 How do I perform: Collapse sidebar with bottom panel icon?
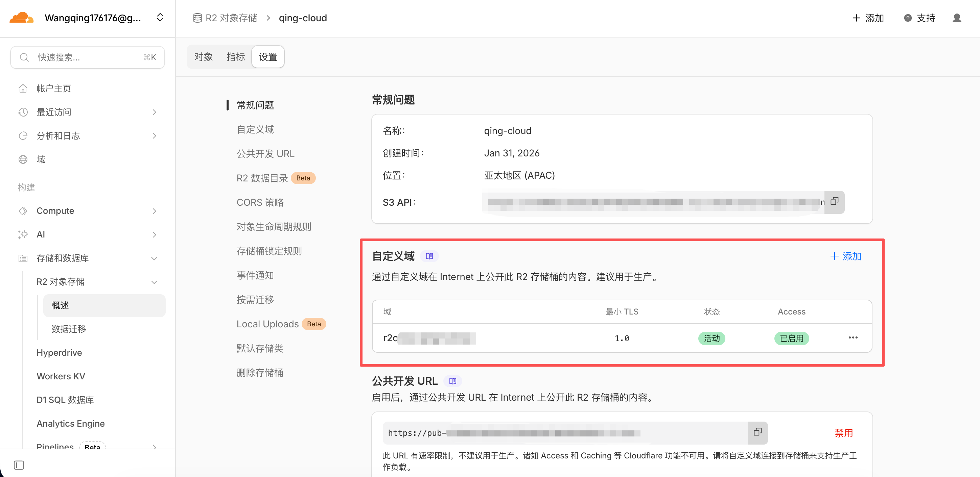(19, 465)
